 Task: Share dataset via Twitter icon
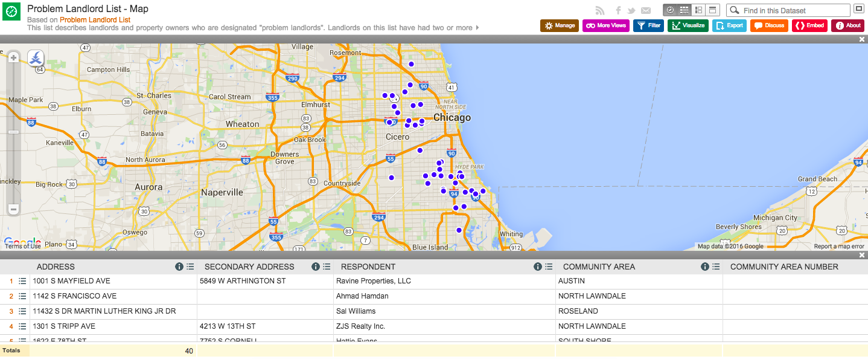pos(631,10)
